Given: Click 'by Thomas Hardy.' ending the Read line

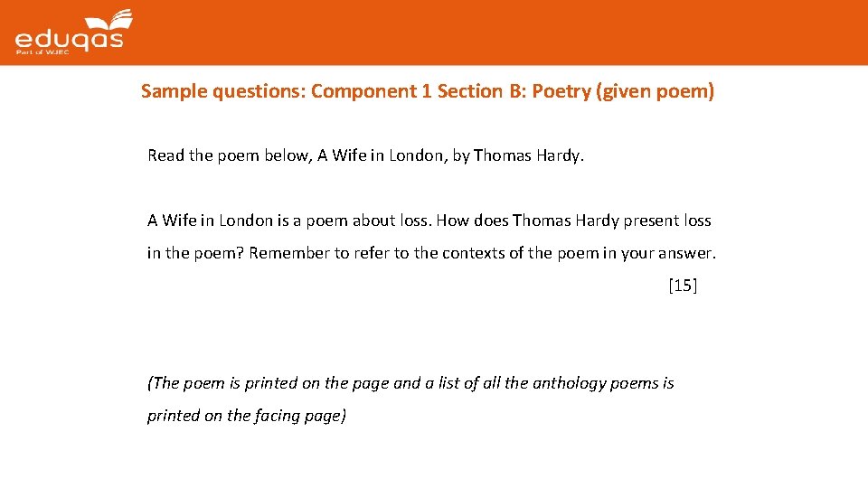Looking at the screenshot, I should pos(519,155).
